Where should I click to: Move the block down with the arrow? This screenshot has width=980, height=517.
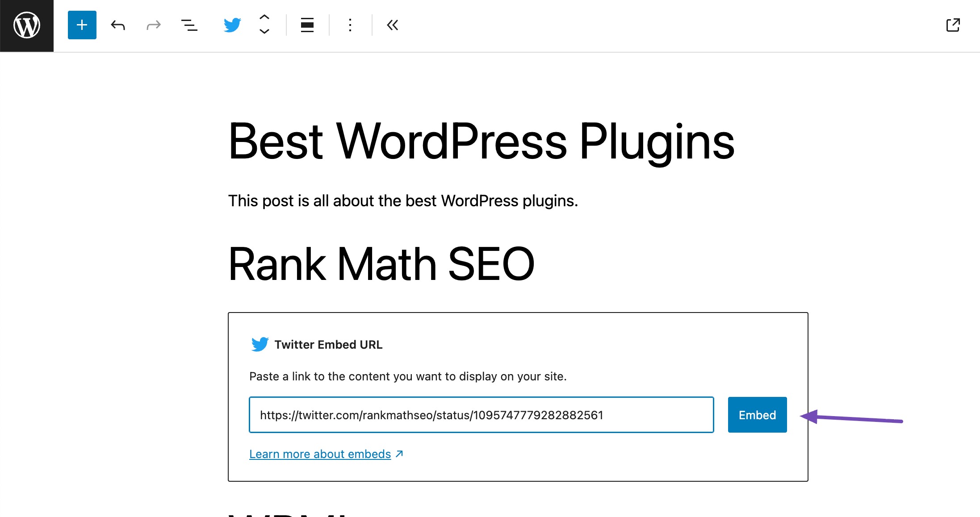click(x=264, y=32)
